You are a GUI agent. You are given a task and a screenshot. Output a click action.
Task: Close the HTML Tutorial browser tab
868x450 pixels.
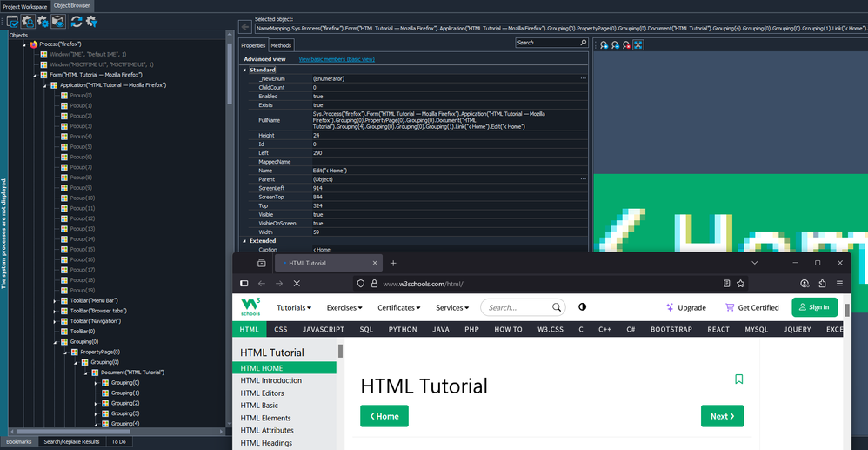[375, 263]
